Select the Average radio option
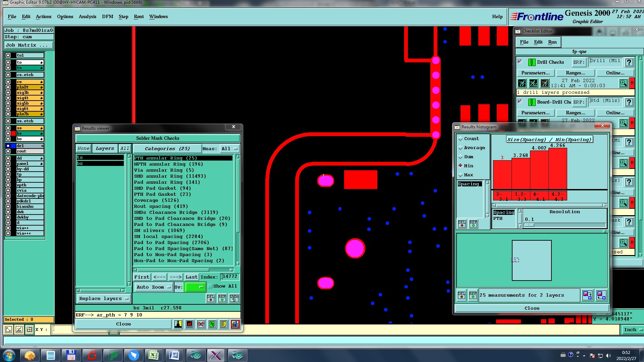 [x=461, y=148]
